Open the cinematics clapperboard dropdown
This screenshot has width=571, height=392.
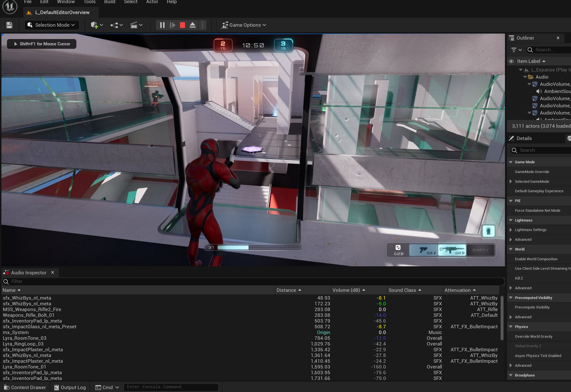(x=136, y=25)
